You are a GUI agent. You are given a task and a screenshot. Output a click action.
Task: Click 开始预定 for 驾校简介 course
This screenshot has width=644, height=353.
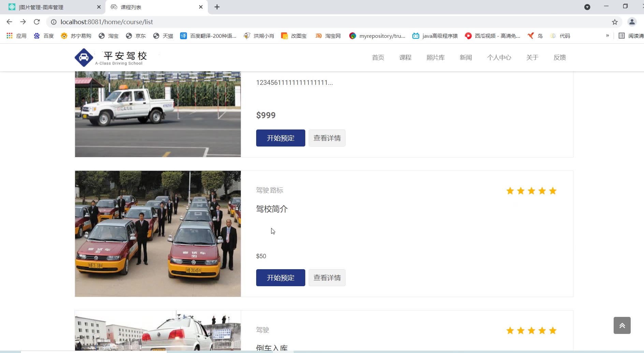coord(280,278)
